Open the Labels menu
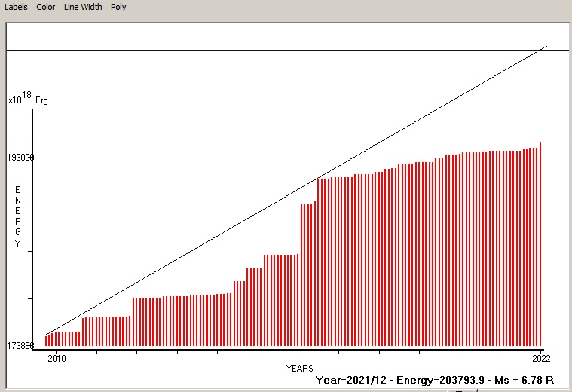This screenshot has height=392, width=572. click(16, 7)
